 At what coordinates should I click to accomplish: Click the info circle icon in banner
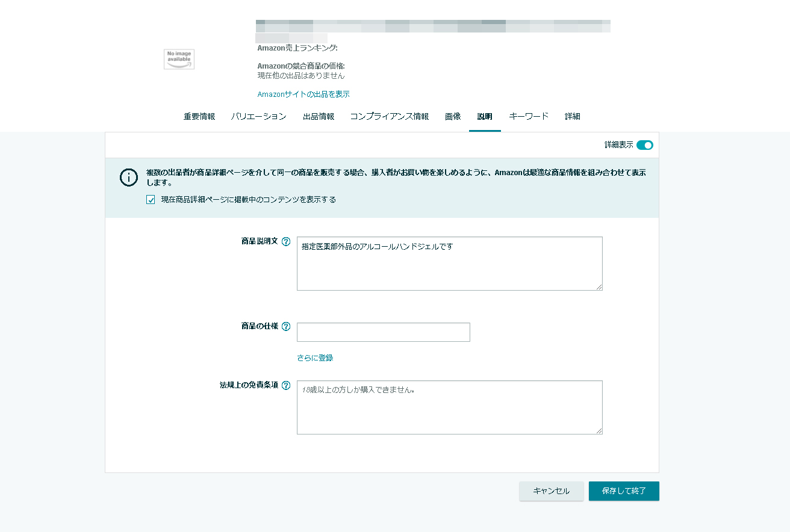pos(129,178)
